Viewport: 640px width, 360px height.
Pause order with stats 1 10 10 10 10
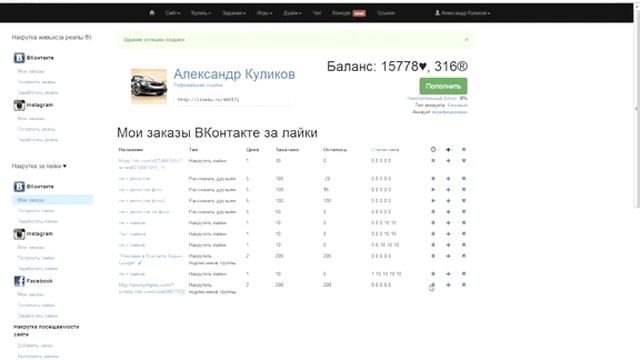tap(433, 274)
